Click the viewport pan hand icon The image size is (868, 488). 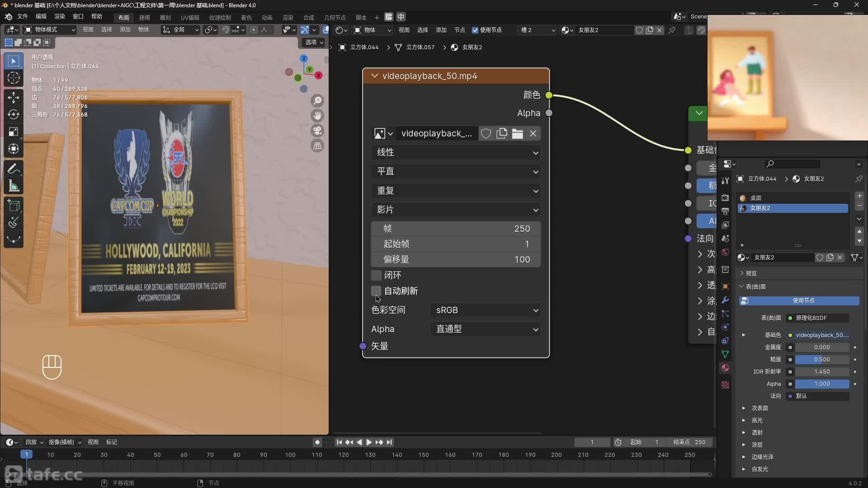[x=317, y=116]
